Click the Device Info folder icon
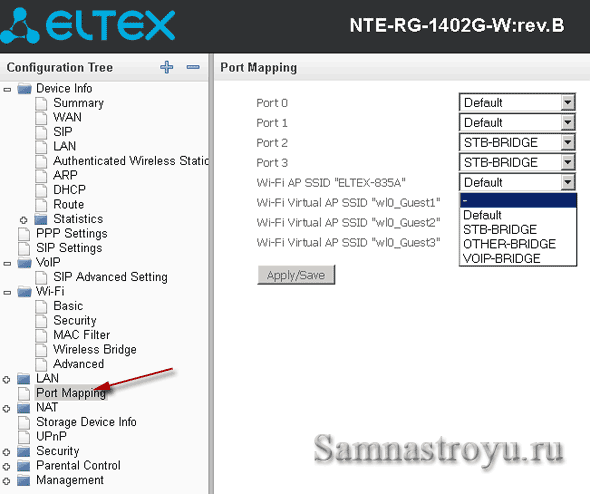Viewport: 590px width, 494px height. (x=24, y=89)
